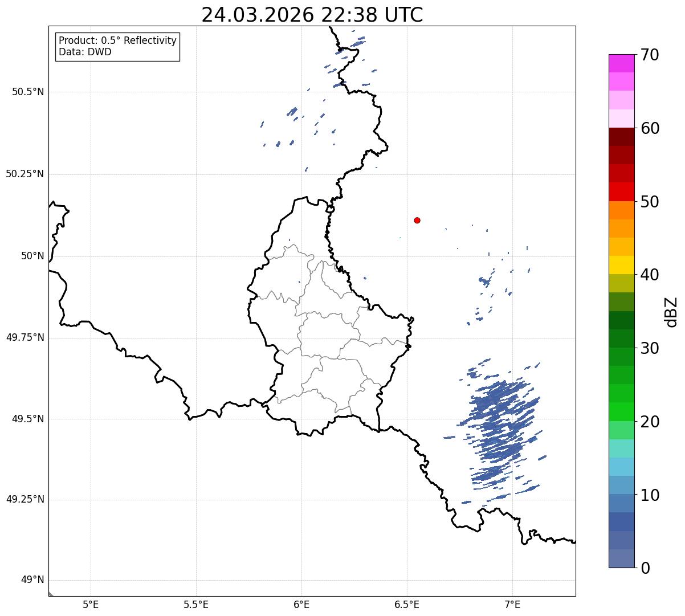
Task: Click the Product: 0.5° Reflectivity label
Action: (x=118, y=41)
